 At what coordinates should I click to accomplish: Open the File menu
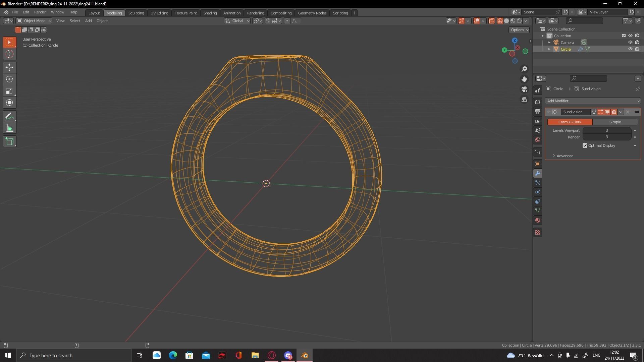tap(15, 12)
